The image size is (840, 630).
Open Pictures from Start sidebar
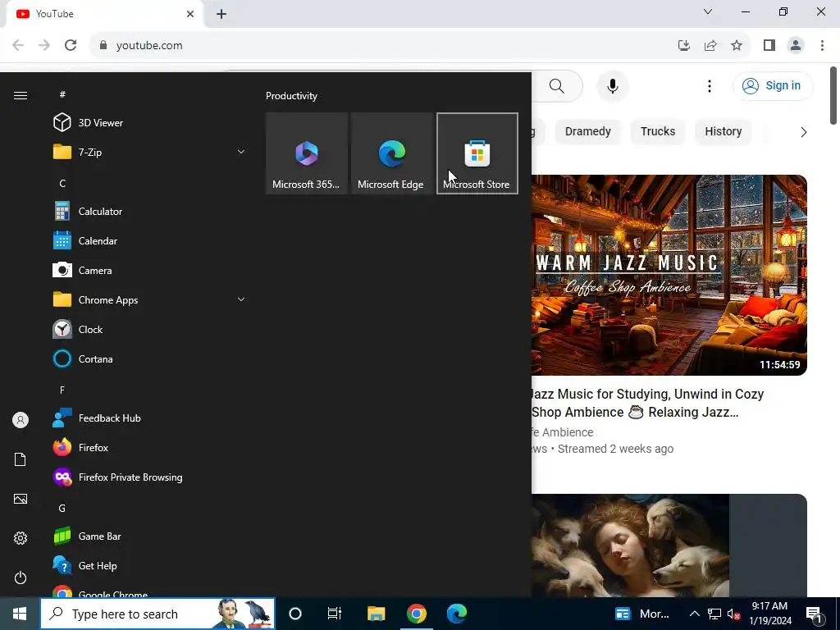click(21, 499)
